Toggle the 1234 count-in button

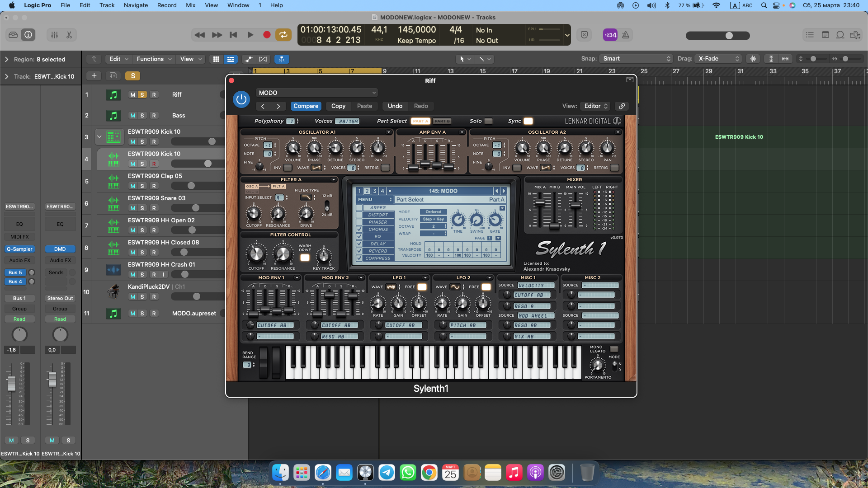coord(610,35)
